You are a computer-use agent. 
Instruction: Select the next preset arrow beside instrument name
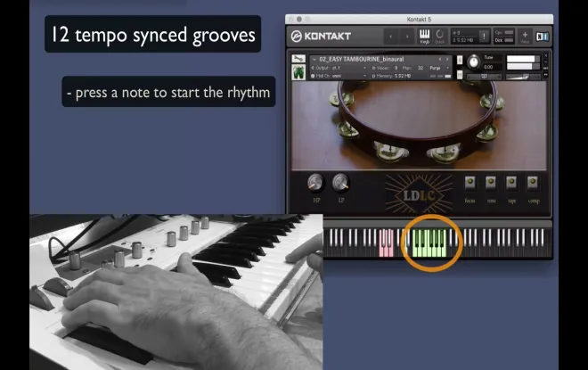coord(447,60)
